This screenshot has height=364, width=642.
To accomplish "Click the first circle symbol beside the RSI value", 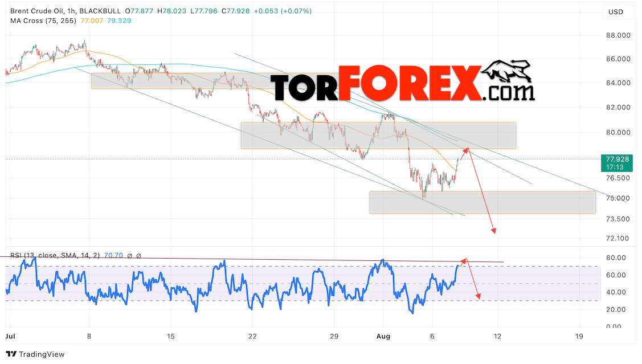I will 129,256.
